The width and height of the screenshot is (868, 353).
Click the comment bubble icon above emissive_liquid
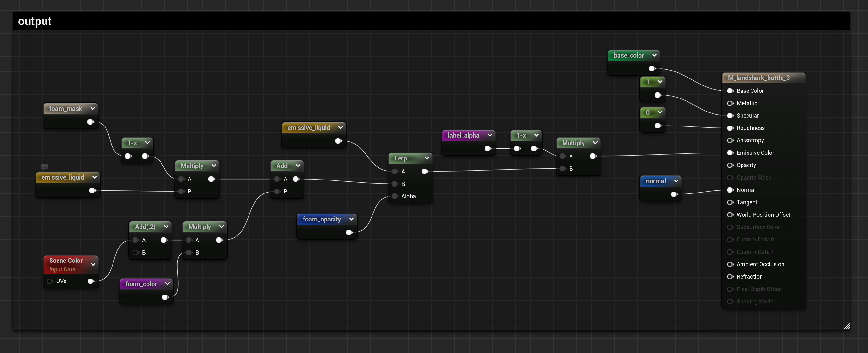(44, 166)
